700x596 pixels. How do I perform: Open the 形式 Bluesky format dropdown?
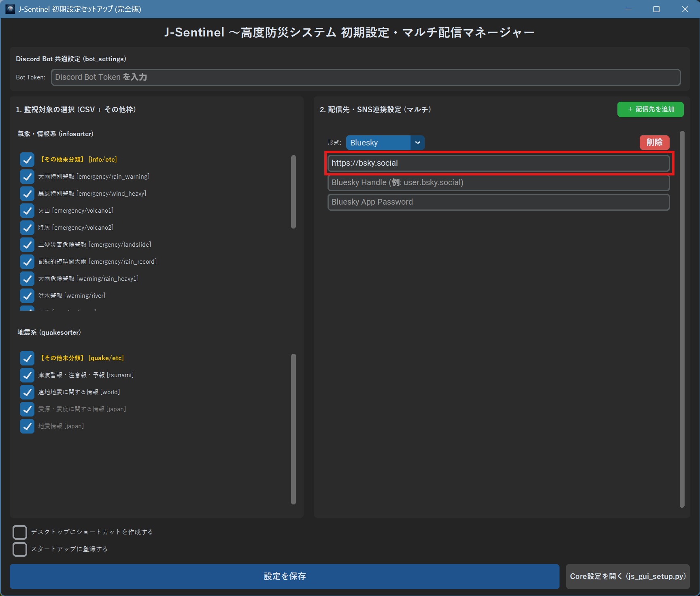click(x=385, y=143)
